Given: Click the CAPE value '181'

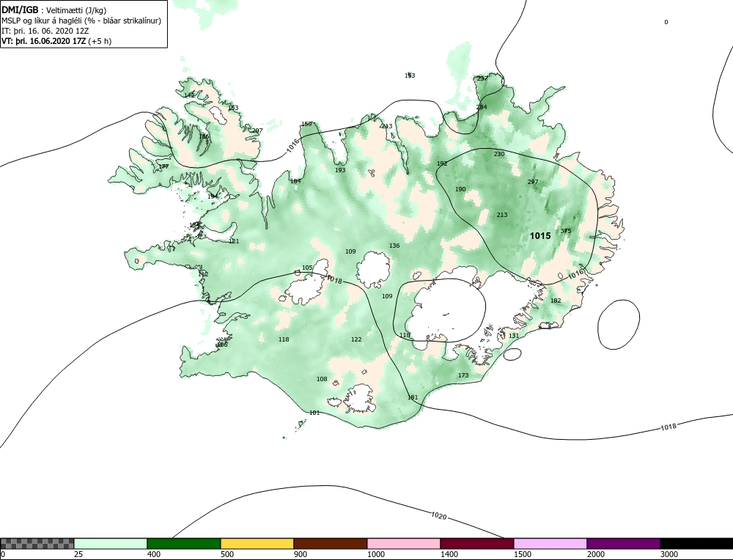Looking at the screenshot, I should [413, 397].
